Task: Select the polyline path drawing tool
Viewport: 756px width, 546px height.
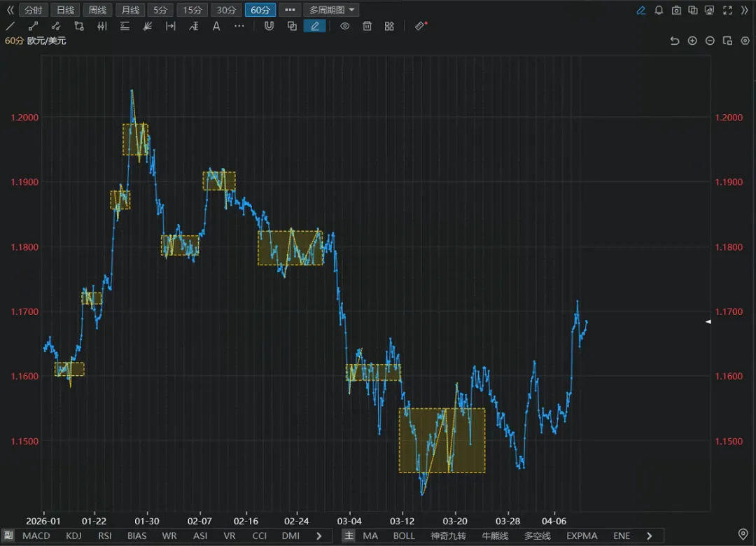Action: 56,26
